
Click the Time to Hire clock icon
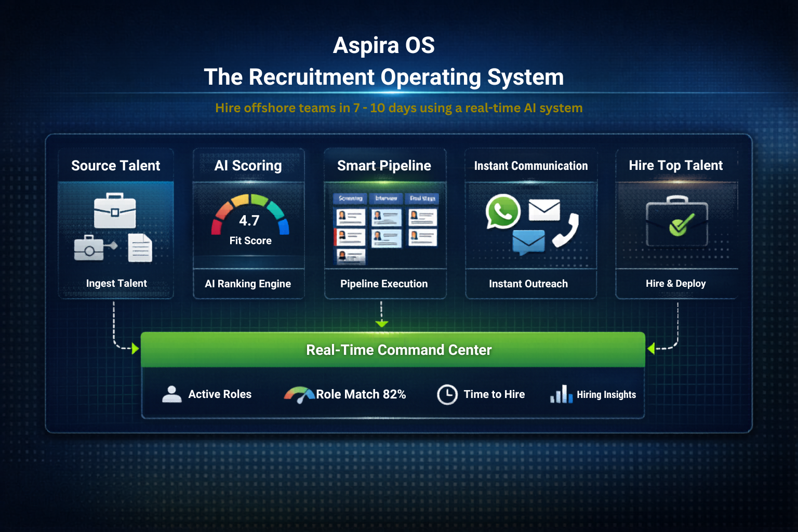447,395
